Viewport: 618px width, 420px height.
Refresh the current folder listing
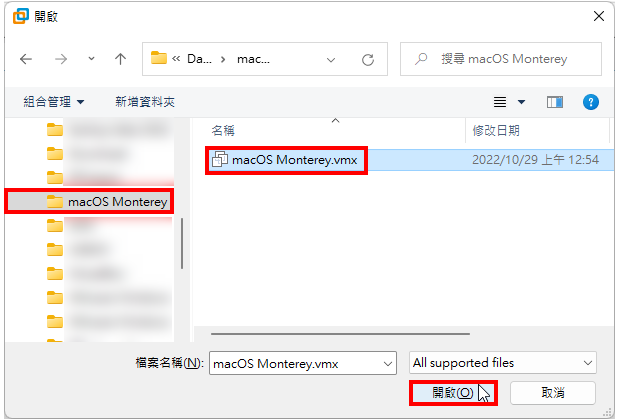(x=368, y=59)
